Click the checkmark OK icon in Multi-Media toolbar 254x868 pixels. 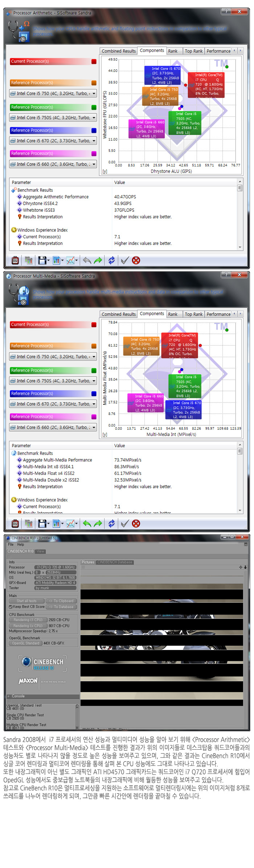pyautogui.click(x=124, y=523)
